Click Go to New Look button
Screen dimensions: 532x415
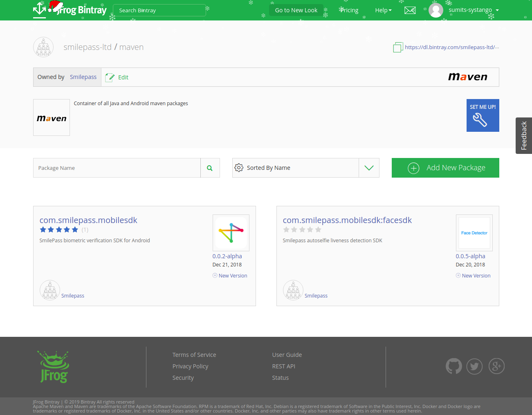296,10
